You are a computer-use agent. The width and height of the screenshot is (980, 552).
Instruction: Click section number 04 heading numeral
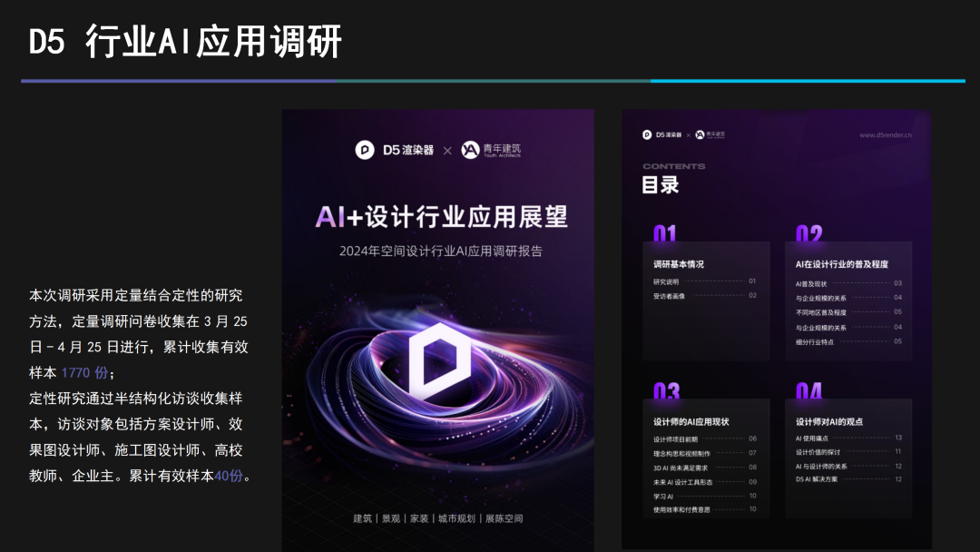pyautogui.click(x=808, y=390)
